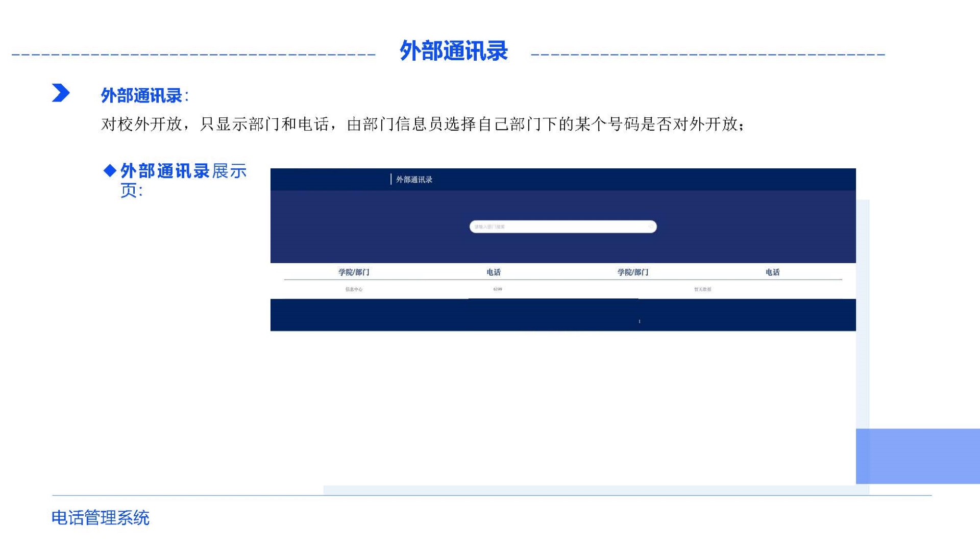
Task: Click the first 电话 column header
Action: tap(494, 272)
